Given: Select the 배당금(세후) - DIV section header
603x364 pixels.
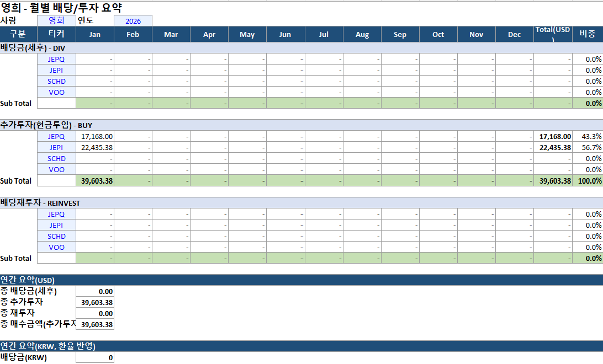Looking at the screenshot, I should coord(301,48).
